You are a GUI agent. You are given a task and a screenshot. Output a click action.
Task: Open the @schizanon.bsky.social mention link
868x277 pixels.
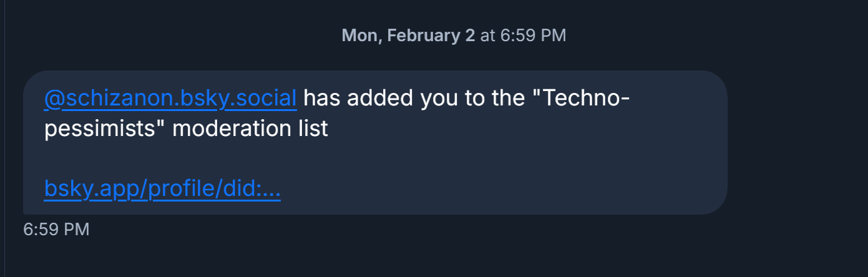tap(170, 99)
